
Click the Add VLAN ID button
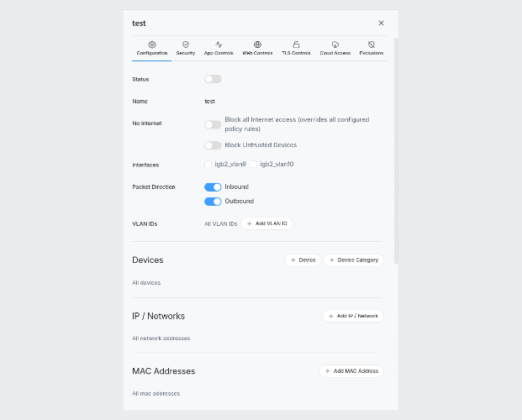(267, 223)
